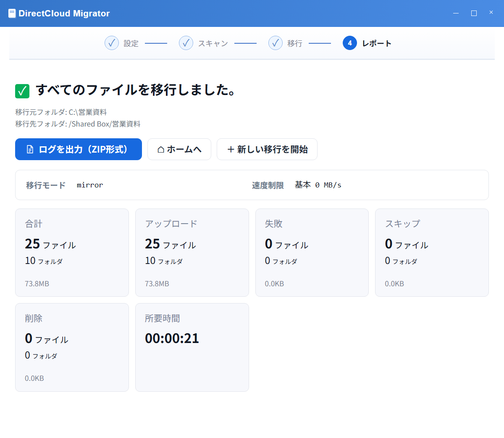Click 25 ファイル in the 合計 card
Screen dimensions: 504x438
(x=50, y=244)
